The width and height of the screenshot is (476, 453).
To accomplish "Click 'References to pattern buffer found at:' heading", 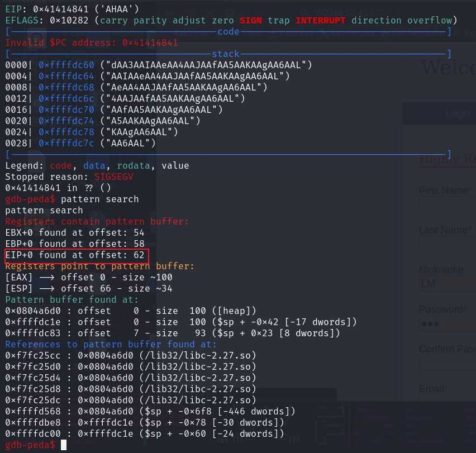I will [111, 345].
